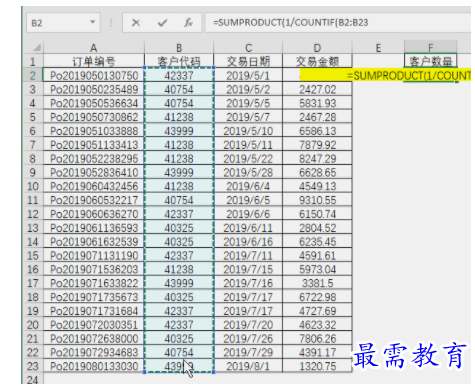Select column A header
Image resolution: width=475 pixels, height=387 pixels.
tap(94, 48)
